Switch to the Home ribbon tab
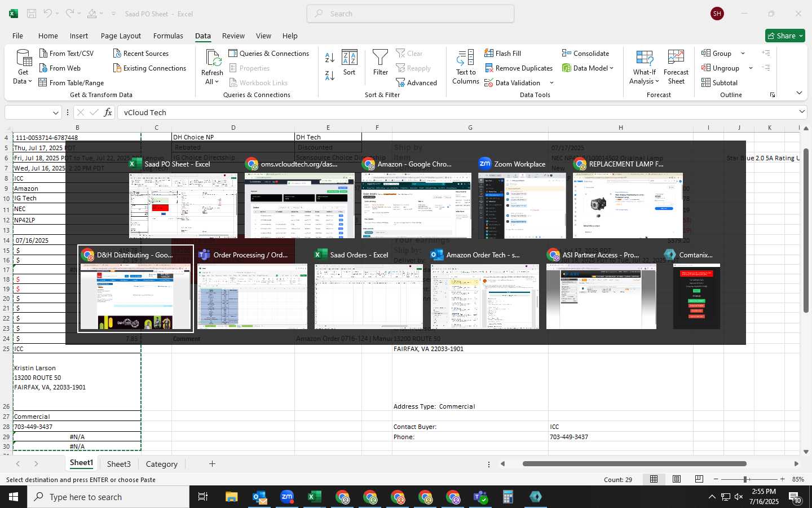 [x=48, y=36]
